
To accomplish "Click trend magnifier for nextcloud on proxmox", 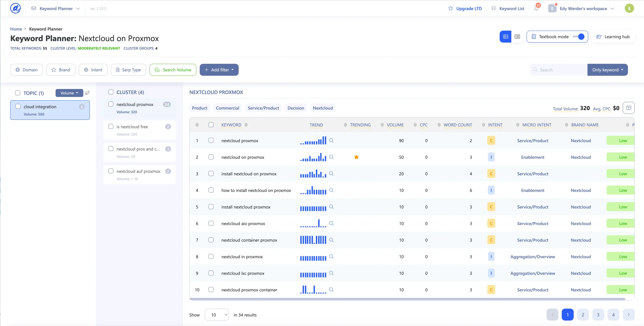I will click(x=331, y=157).
